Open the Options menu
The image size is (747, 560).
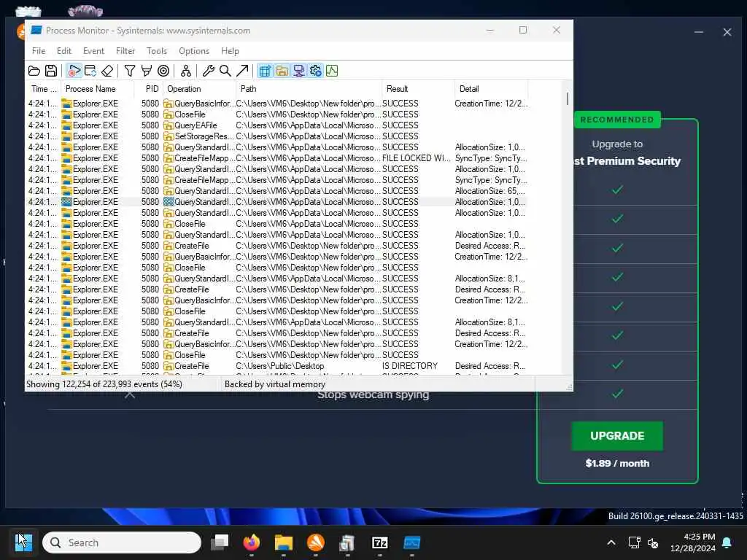pos(194,51)
